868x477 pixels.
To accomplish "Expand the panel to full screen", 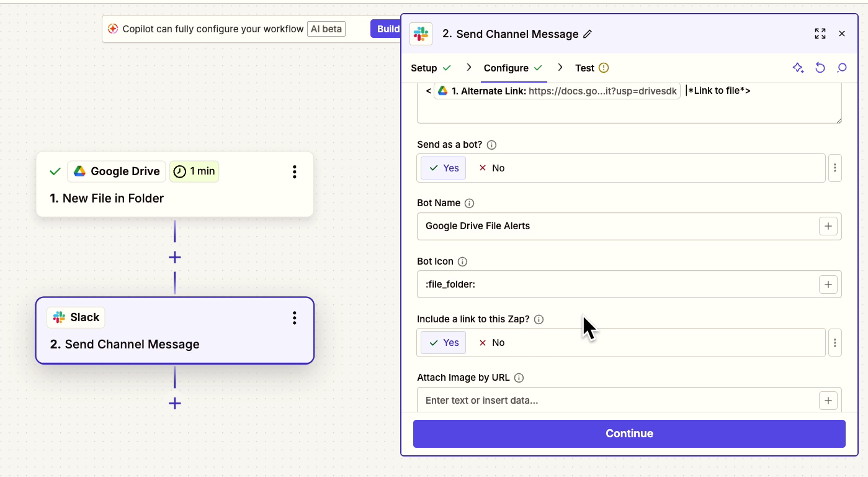I will [820, 34].
